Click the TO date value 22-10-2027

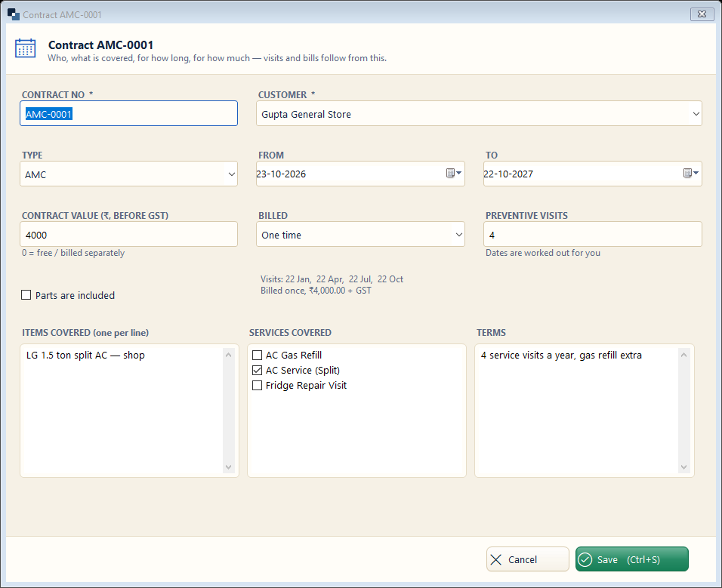508,174
